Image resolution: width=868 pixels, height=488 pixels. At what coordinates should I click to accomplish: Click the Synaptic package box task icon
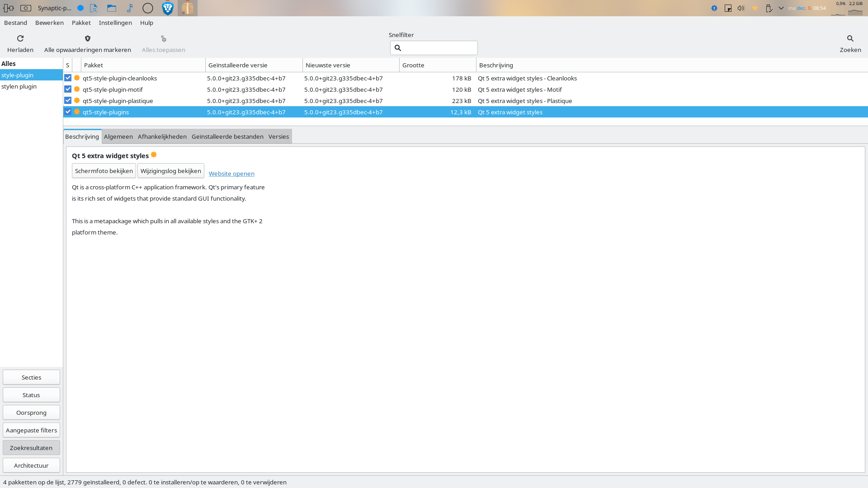pyautogui.click(x=188, y=8)
